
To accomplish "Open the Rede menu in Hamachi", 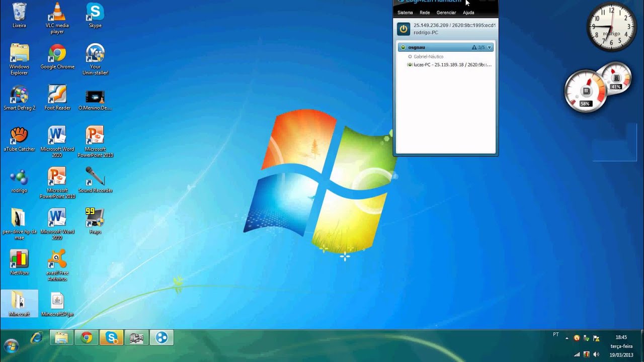I will [425, 13].
